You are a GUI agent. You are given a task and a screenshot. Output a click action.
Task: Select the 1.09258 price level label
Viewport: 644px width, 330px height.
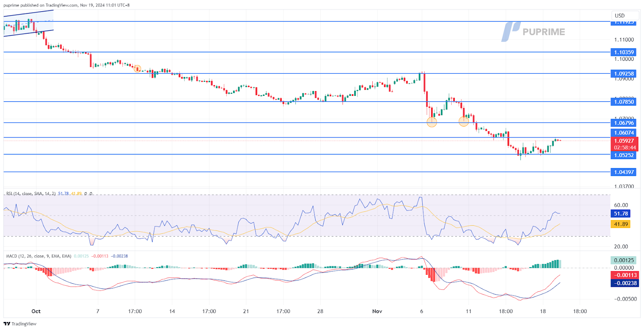pos(624,73)
